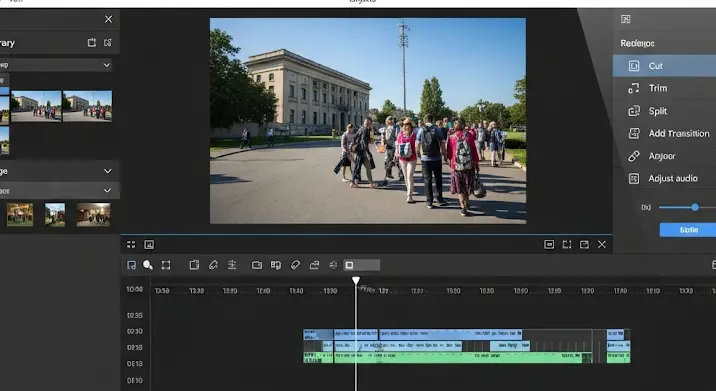
Task: Choose the Split option in the right panel
Action: click(x=664, y=111)
